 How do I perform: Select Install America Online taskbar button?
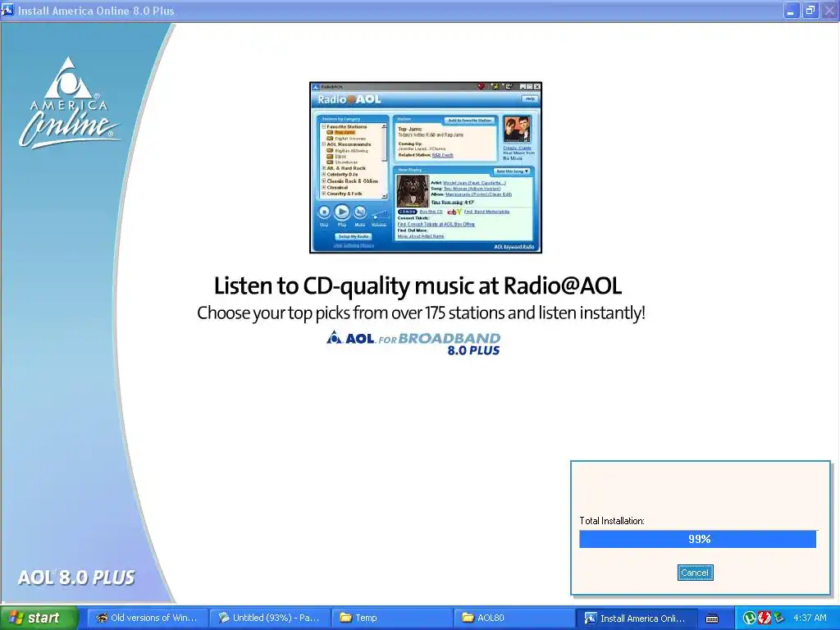(x=636, y=618)
